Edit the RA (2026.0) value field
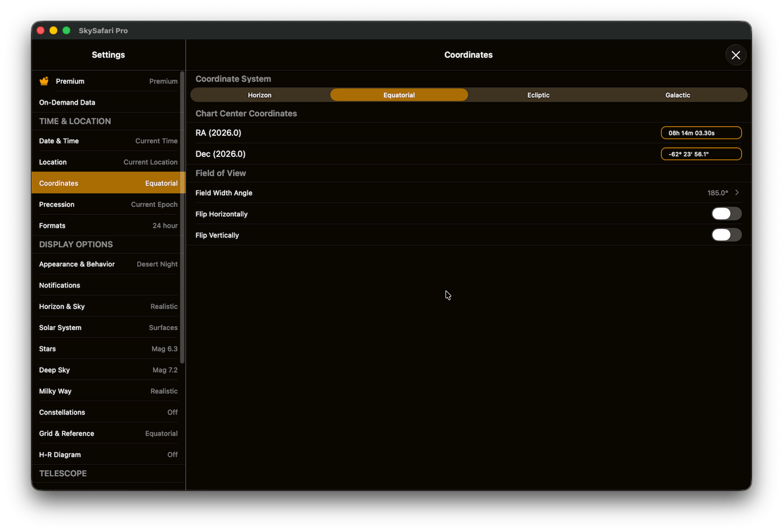The height and width of the screenshot is (532, 783). (701, 133)
